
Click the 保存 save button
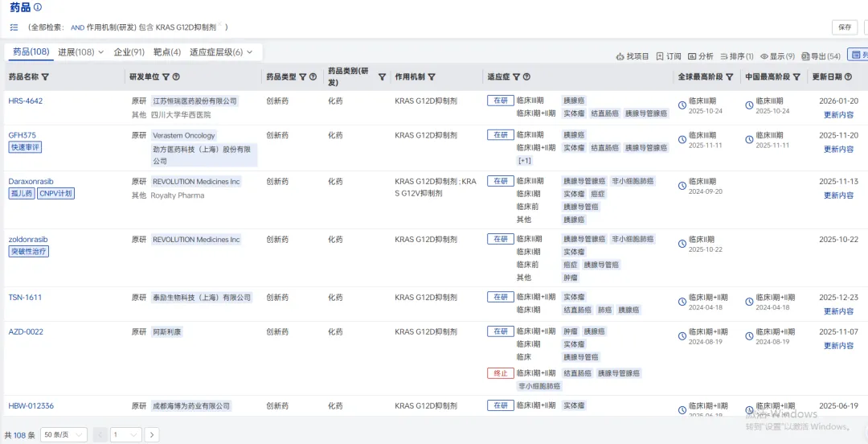844,27
